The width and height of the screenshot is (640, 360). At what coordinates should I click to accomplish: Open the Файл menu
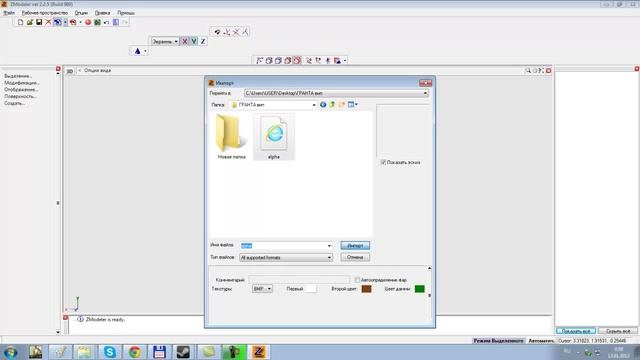9,13
